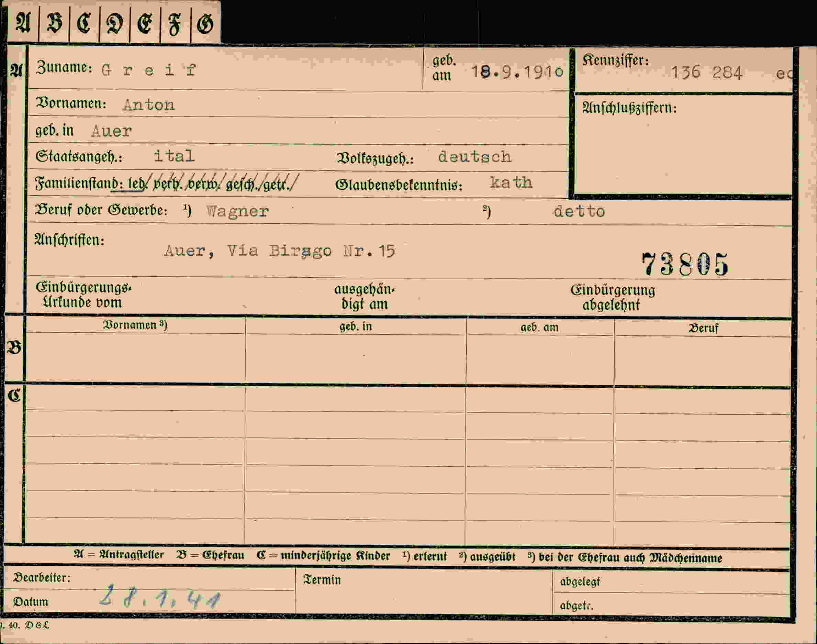Click 'Einbürgerung abgelehnt' label

612,298
